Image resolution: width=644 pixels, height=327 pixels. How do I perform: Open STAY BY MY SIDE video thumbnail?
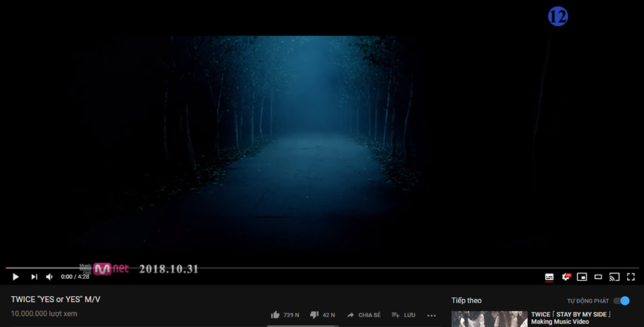[489, 319]
